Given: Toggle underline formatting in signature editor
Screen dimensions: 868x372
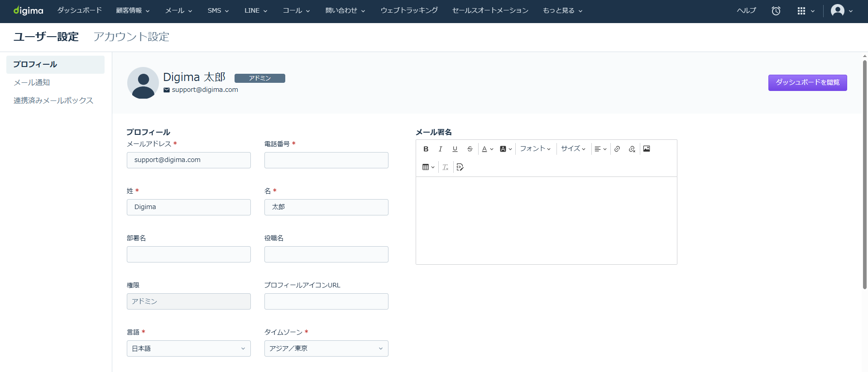Looking at the screenshot, I should pos(455,149).
